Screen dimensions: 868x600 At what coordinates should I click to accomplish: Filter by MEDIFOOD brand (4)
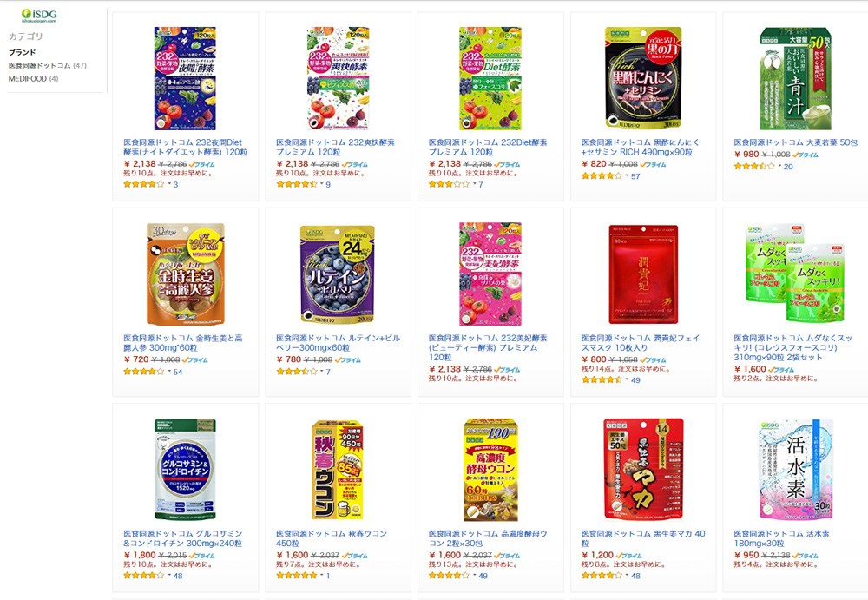point(33,79)
